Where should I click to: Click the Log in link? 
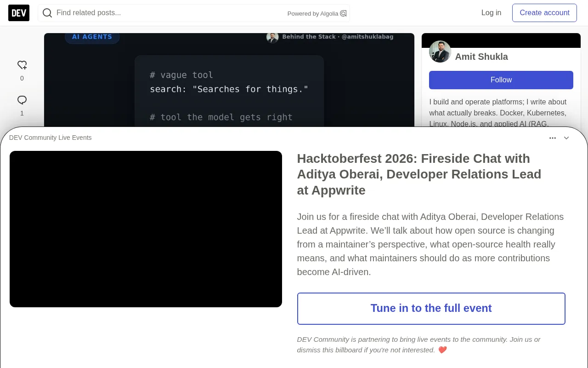491,13
